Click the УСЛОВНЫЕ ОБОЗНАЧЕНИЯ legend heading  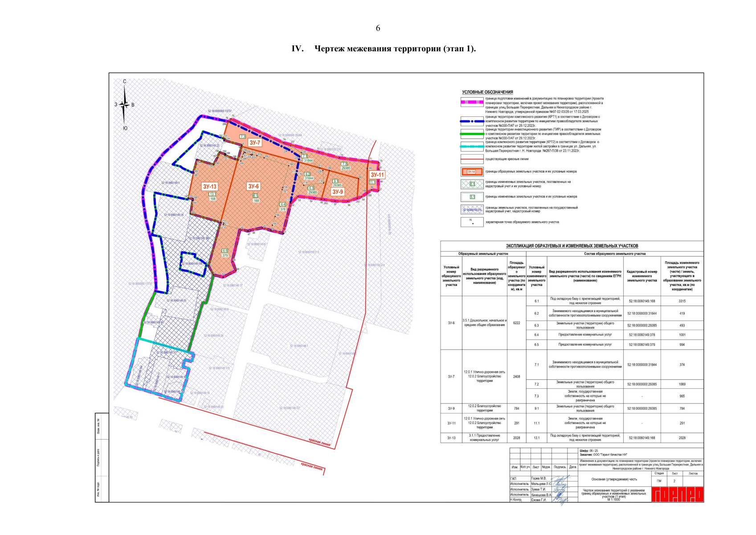[x=487, y=92]
